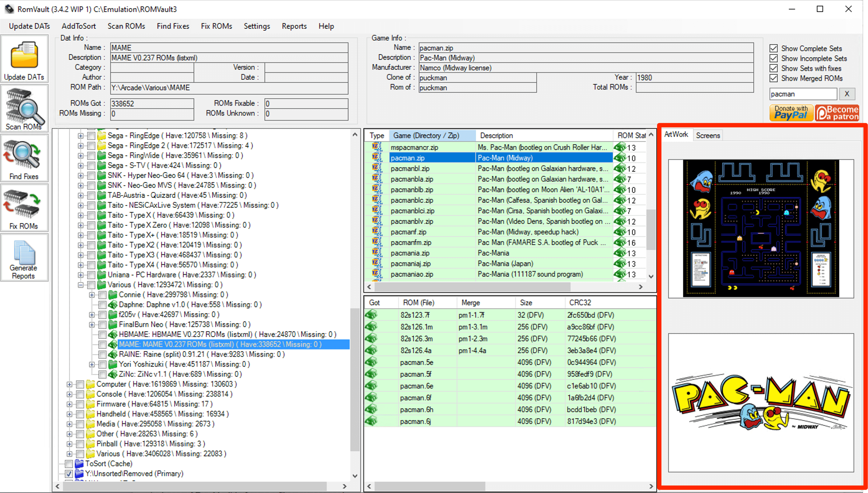
Task: Click the DAT icon of Daphne v1.0
Action: coord(113,304)
